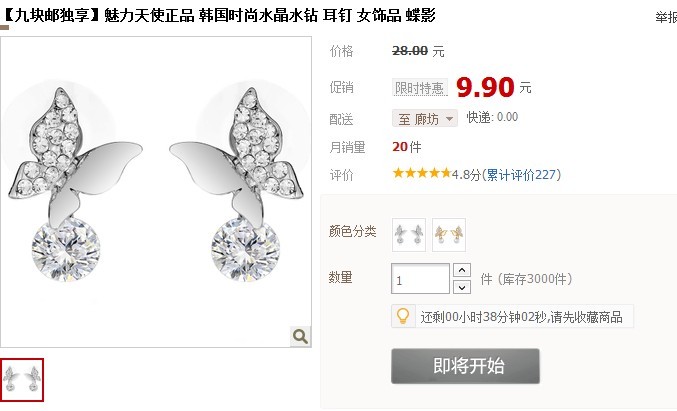Open the 至 廊坊 delivery destination dropdown

(x=425, y=118)
